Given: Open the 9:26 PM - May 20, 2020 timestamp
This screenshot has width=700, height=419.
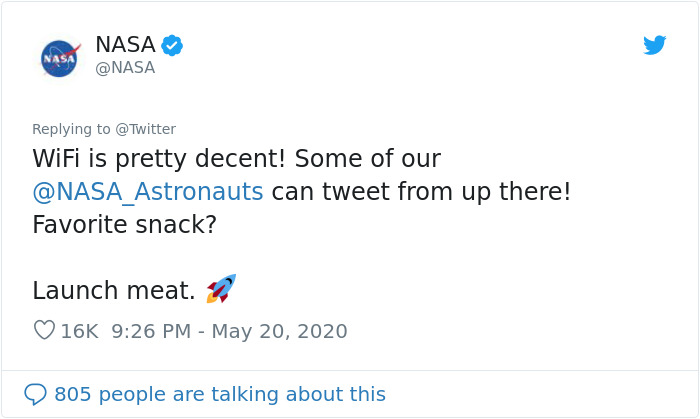Looking at the screenshot, I should [229, 331].
